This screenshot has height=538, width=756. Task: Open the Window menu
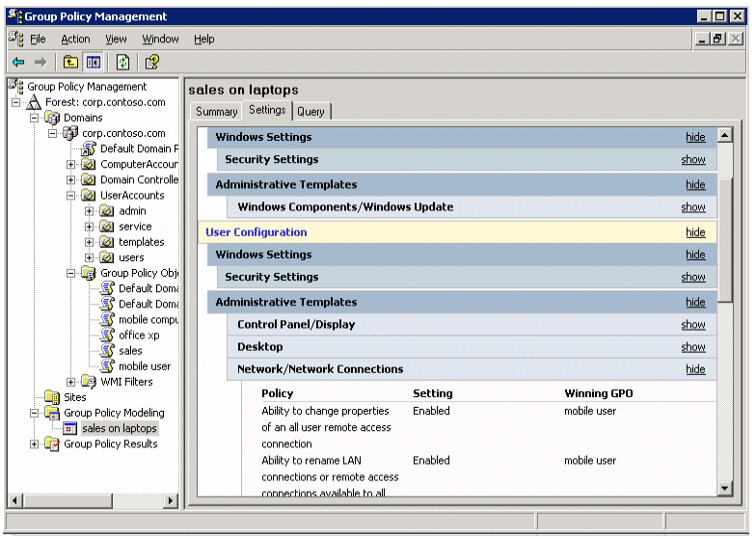[160, 40]
